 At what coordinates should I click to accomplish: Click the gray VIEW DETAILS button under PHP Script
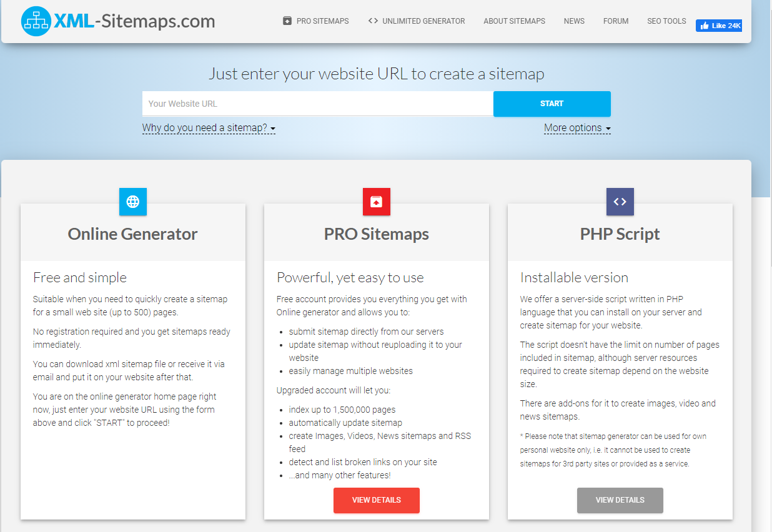620,500
